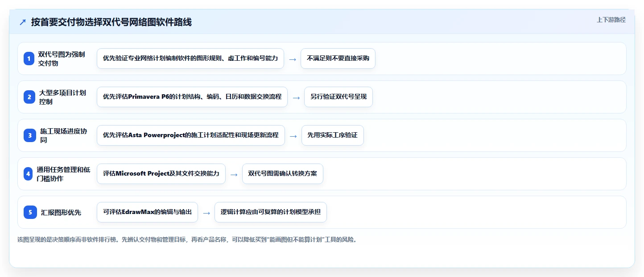Click the 大型多项目计划控制 label
Viewport: 644px width, 277px height.
pos(62,97)
